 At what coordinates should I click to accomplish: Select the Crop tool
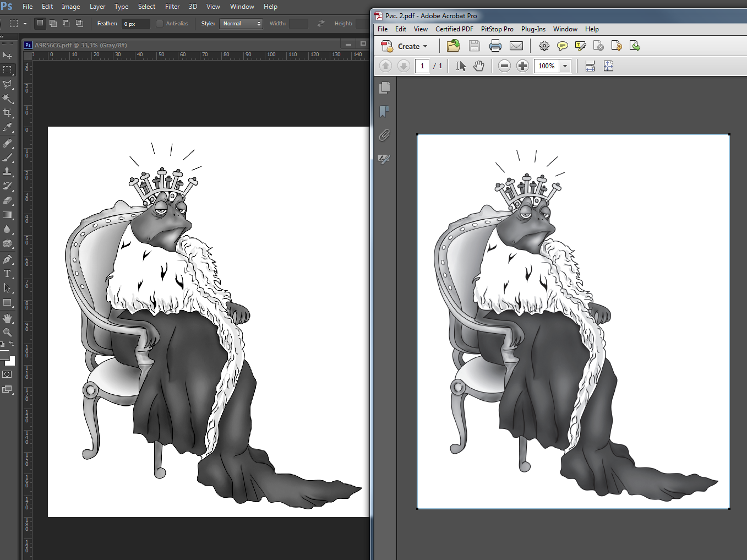[x=7, y=113]
